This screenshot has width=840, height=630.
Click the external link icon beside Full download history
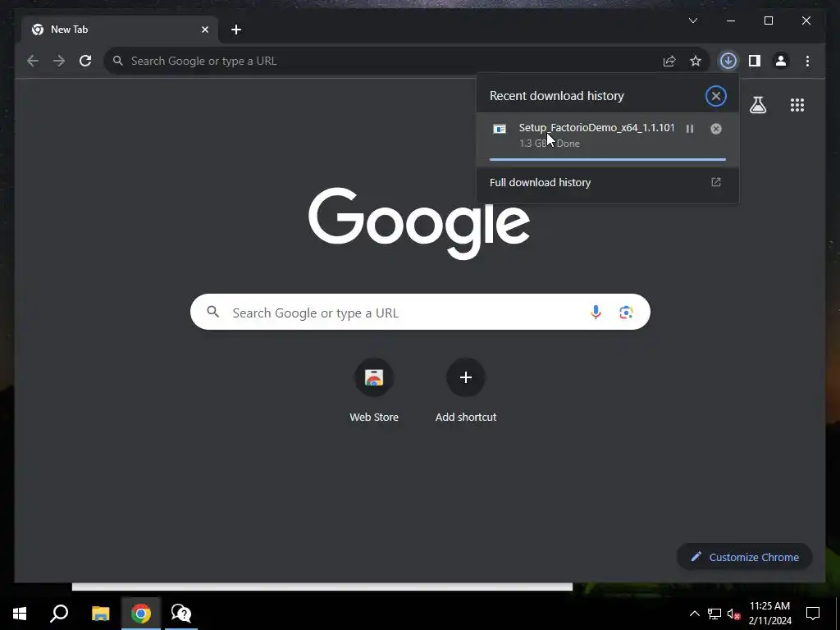pos(715,182)
